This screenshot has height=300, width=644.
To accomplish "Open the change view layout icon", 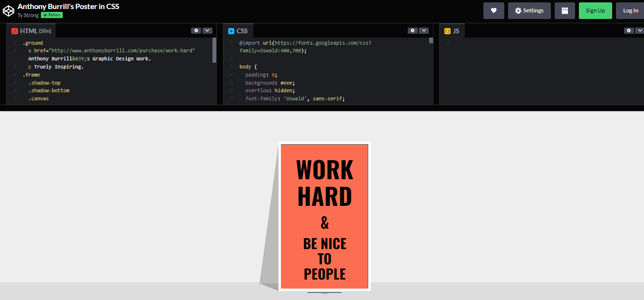I will tap(565, 10).
